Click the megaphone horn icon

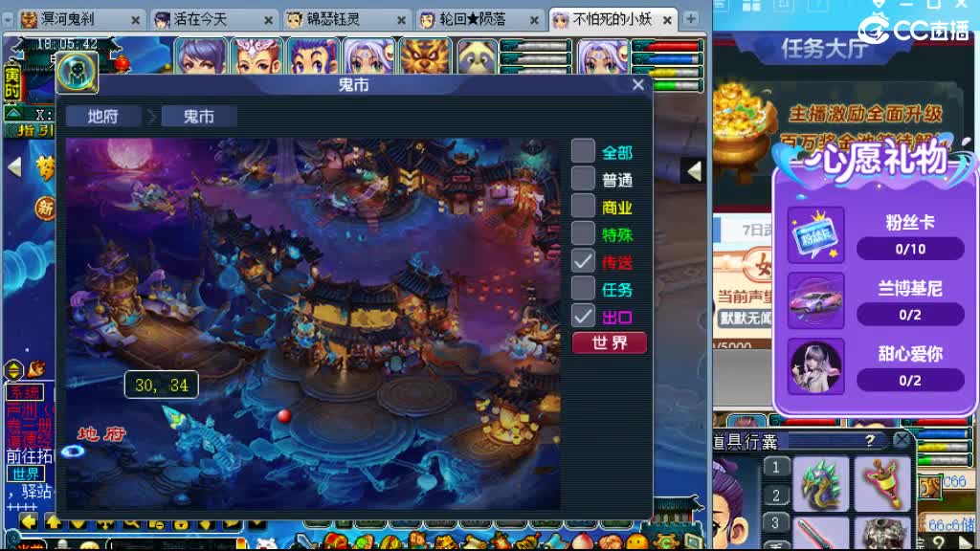[37, 369]
